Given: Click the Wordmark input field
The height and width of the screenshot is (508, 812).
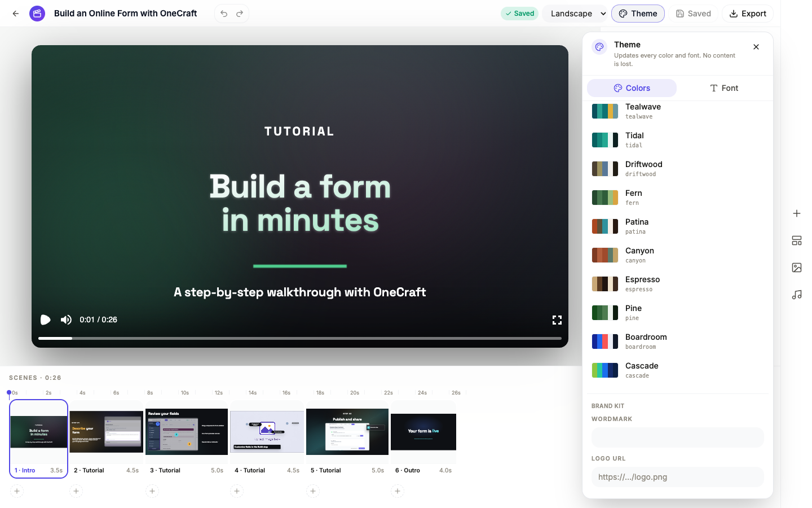Looking at the screenshot, I should click(678, 437).
